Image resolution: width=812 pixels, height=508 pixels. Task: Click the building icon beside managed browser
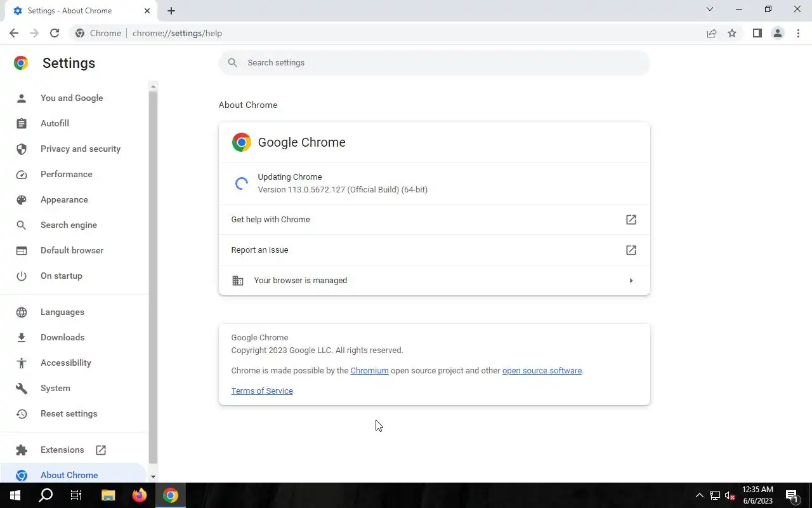click(x=238, y=280)
